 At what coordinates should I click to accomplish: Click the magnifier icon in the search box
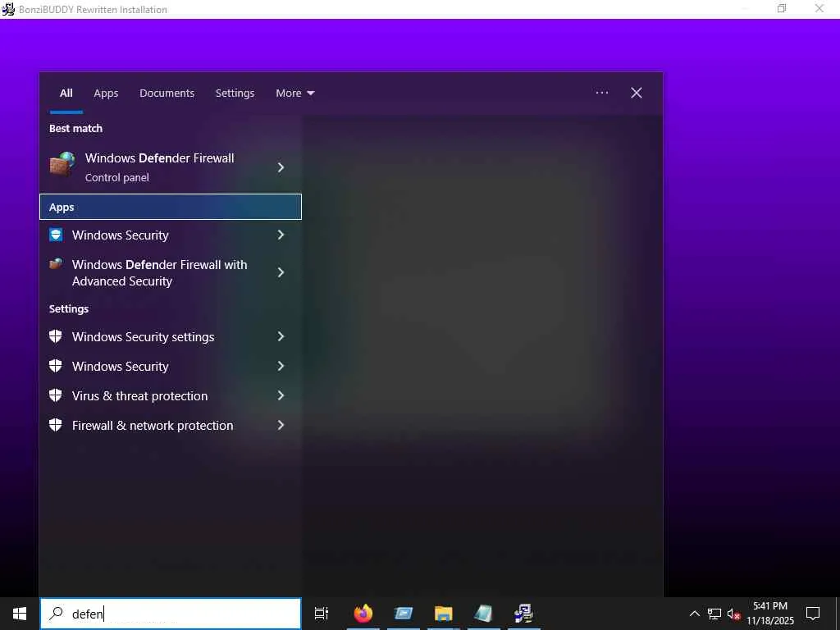coord(56,614)
